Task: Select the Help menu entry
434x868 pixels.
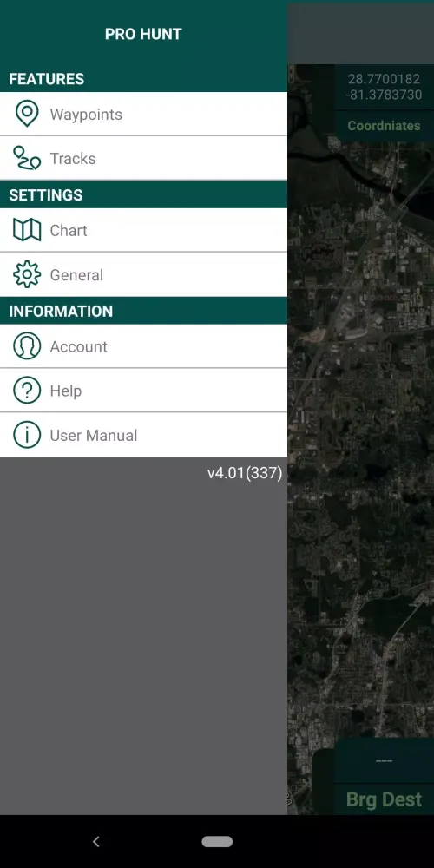Action: point(143,391)
